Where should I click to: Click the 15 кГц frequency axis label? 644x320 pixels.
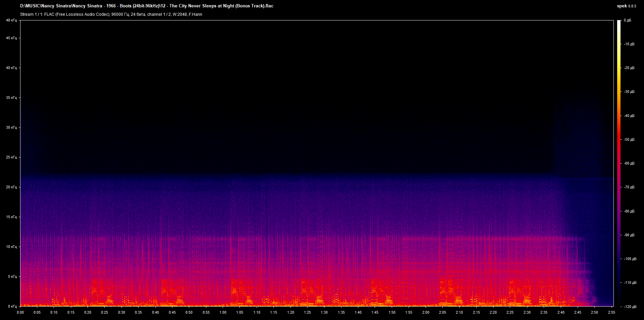pos(11,217)
